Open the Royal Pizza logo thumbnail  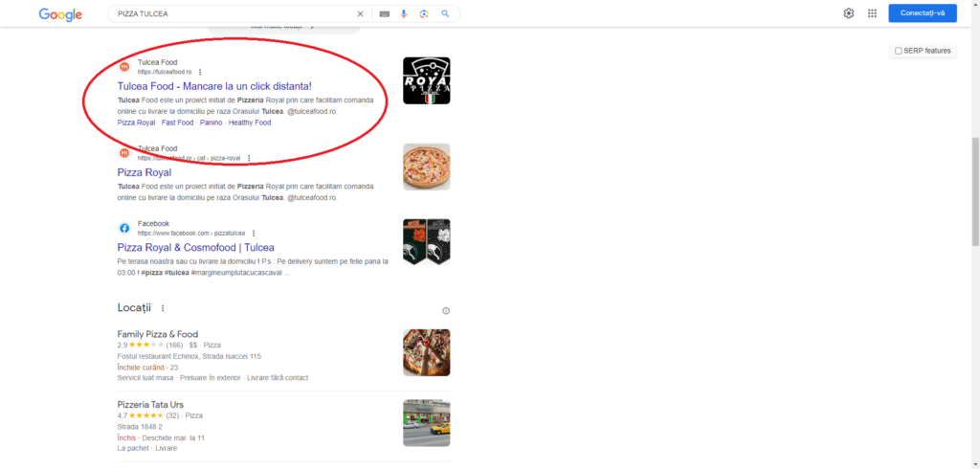(x=426, y=80)
